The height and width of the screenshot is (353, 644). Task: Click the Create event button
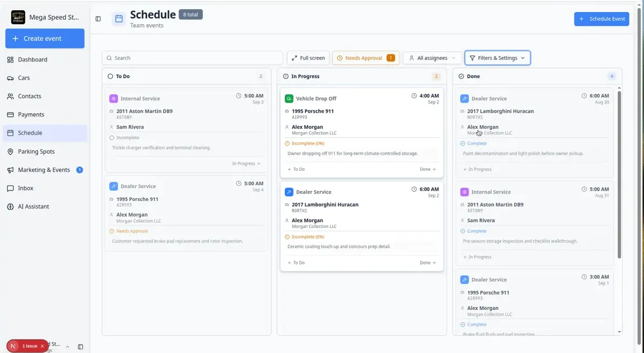click(45, 39)
